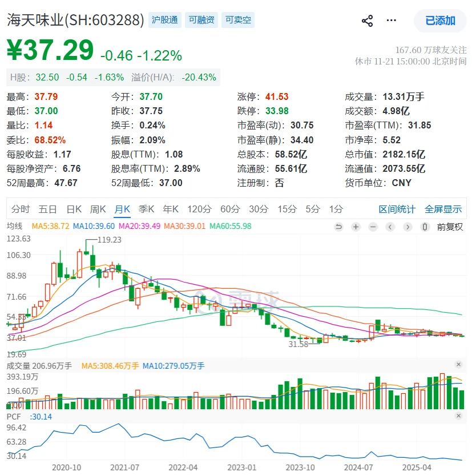Viewport: 472px width, 476px height.
Task: Click the PCF :30.14 indicator label
Action: [29, 417]
